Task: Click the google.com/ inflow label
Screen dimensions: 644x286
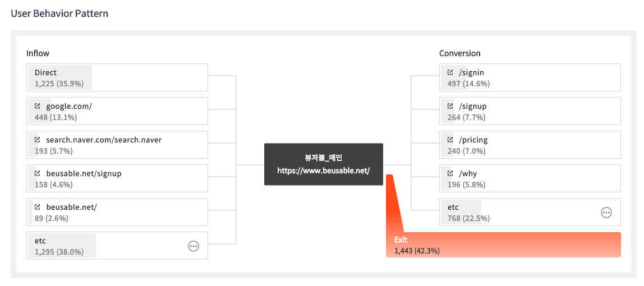Action: click(69, 106)
